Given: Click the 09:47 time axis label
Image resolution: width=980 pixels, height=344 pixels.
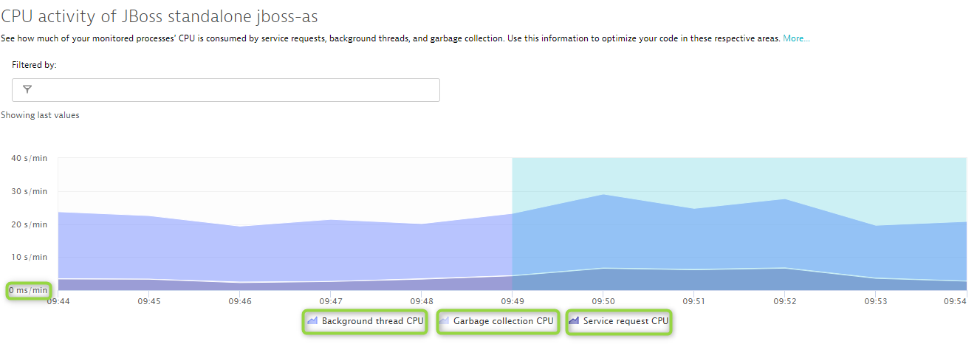Looking at the screenshot, I should coord(330,301).
